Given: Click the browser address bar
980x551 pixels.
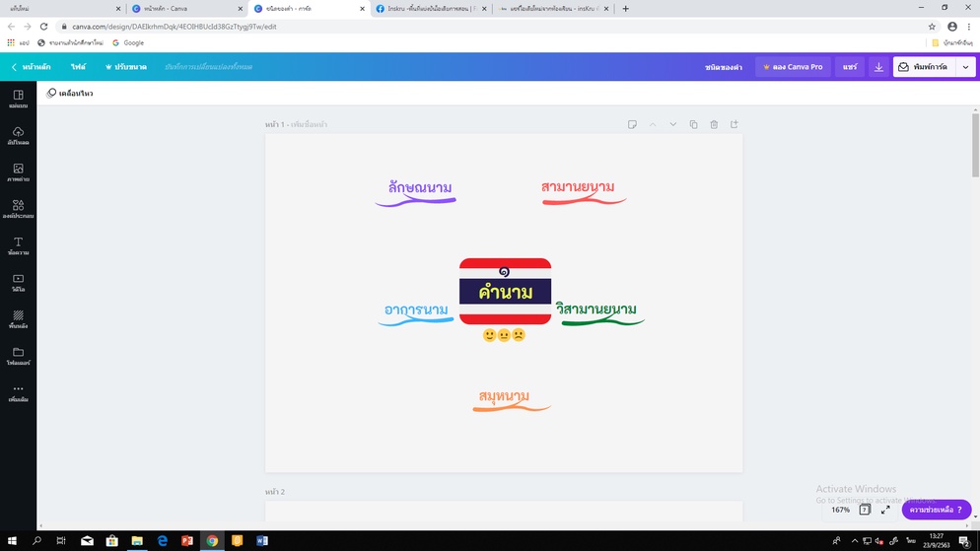Looking at the screenshot, I should pyautogui.click(x=497, y=27).
